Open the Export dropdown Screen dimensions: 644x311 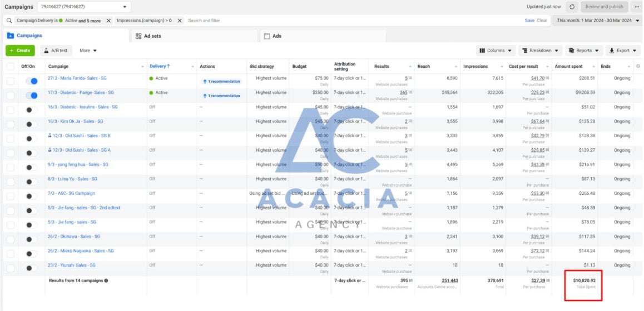623,51
